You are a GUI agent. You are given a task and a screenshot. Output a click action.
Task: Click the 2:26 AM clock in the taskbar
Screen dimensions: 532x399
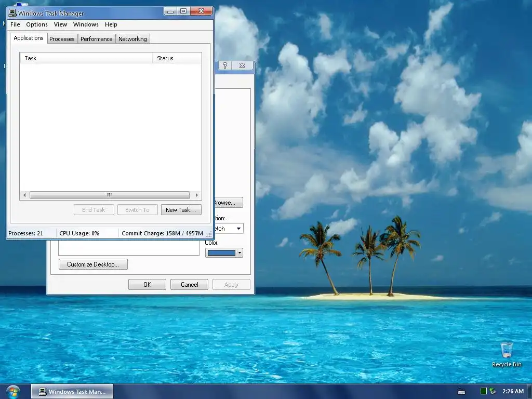[513, 391]
